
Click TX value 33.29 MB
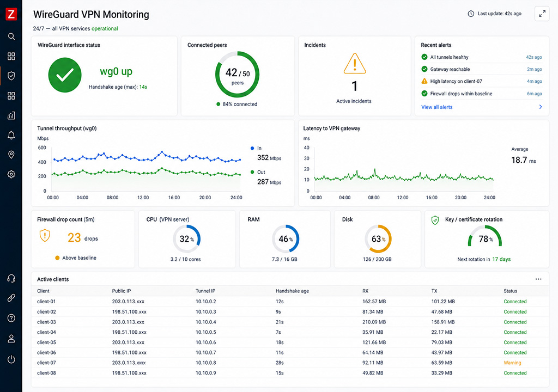pyautogui.click(x=441, y=373)
